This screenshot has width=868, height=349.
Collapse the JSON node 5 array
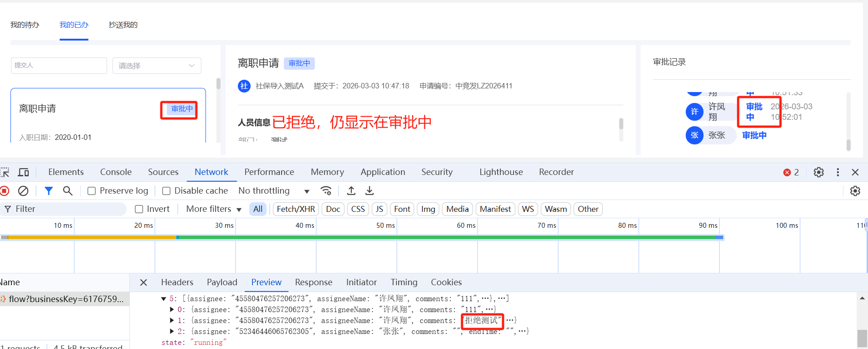tap(164, 299)
